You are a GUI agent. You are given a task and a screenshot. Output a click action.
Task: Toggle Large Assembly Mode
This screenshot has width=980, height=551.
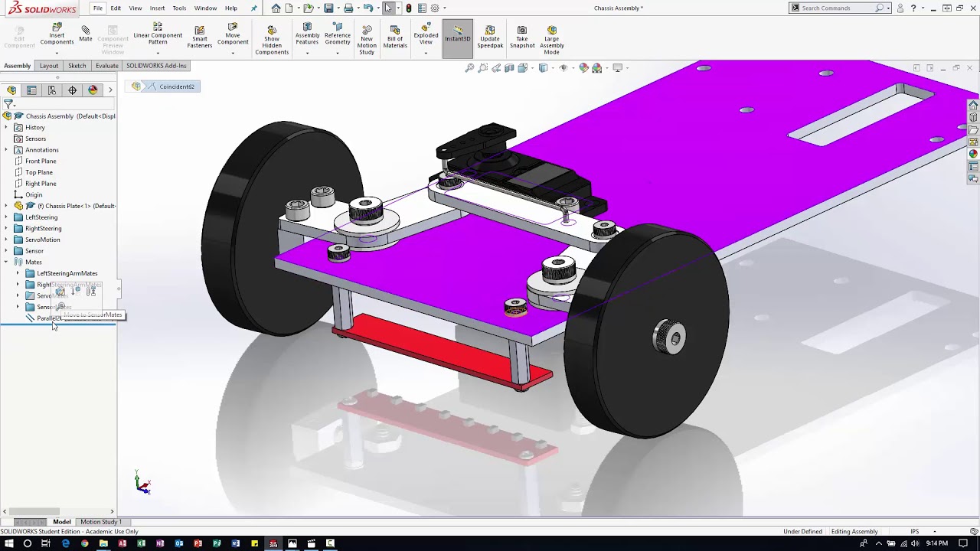click(x=552, y=40)
